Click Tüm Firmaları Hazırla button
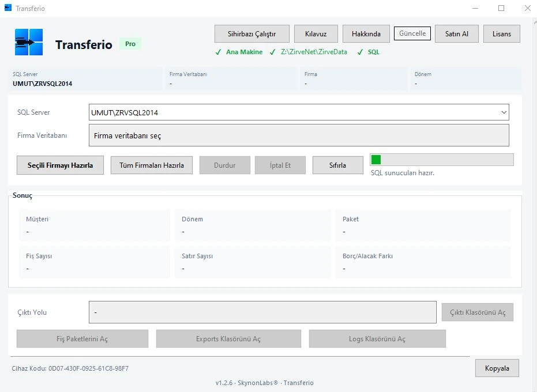This screenshot has height=392, width=537. (x=151, y=165)
